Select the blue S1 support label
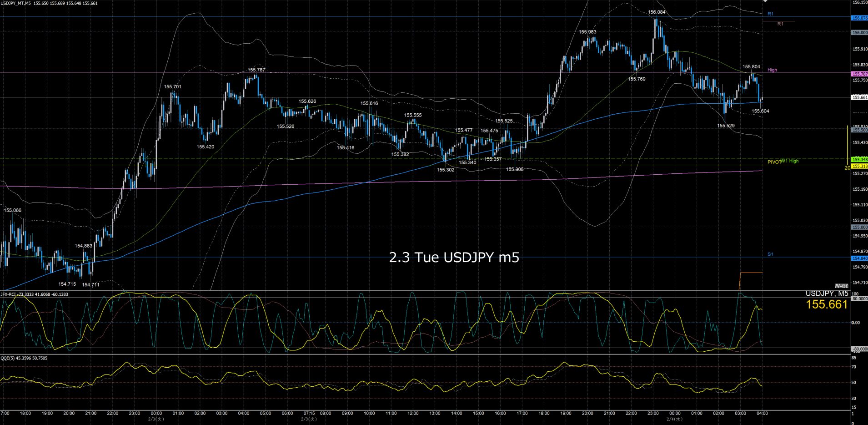Screen dimensions: 868x425 (x=770, y=254)
